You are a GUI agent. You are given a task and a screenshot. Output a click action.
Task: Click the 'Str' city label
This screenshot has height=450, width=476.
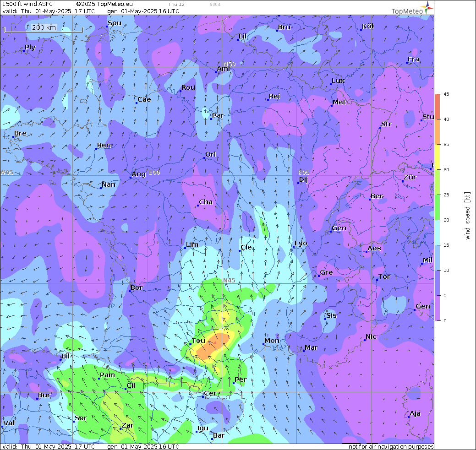pyautogui.click(x=387, y=124)
